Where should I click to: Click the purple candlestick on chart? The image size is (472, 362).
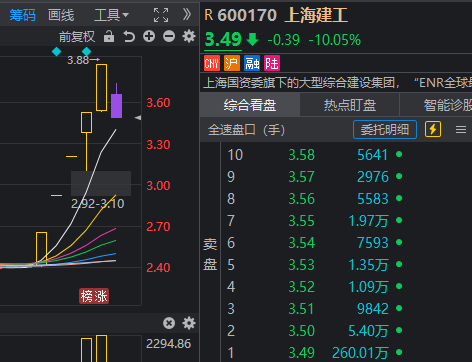(116, 106)
